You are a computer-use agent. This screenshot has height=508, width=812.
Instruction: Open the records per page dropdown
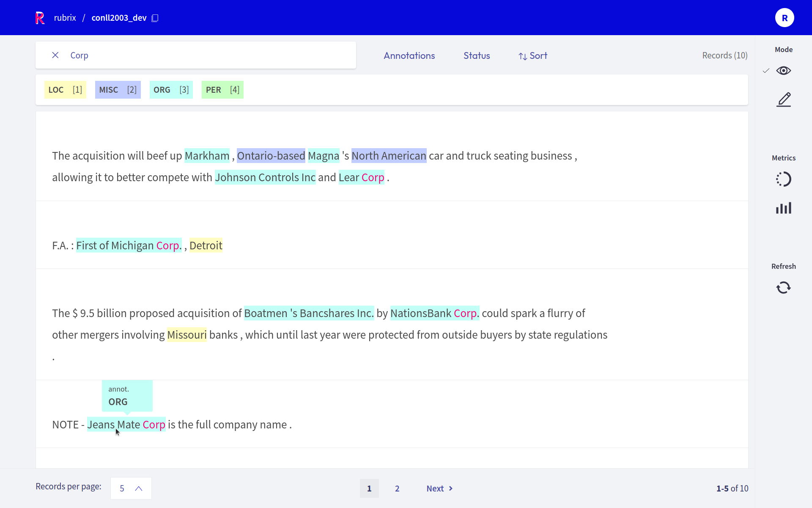(x=131, y=488)
